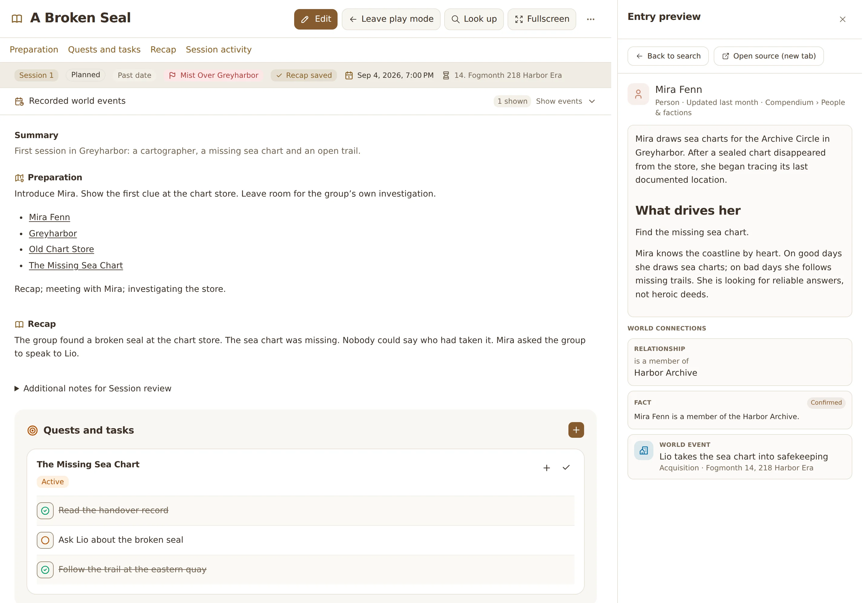Image resolution: width=868 pixels, height=603 pixels.
Task: Click the Recap saved status badge
Action: [x=303, y=76]
